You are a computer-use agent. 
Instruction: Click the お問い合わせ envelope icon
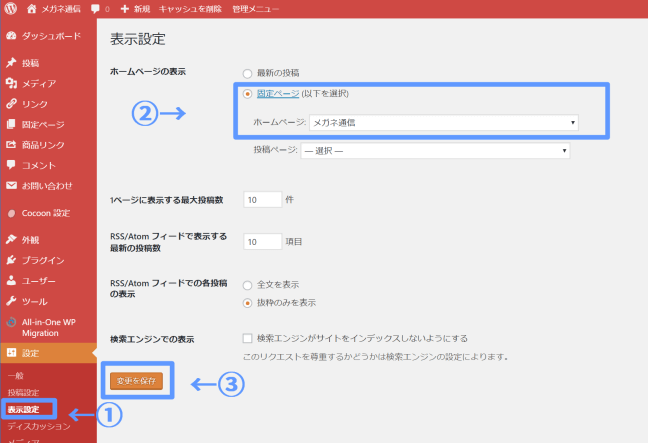click(11, 186)
